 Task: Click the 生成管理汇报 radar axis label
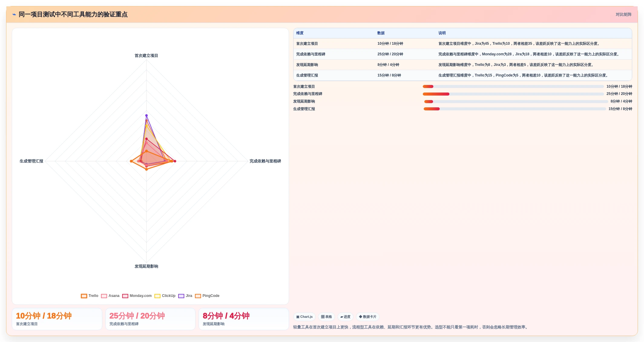click(31, 161)
